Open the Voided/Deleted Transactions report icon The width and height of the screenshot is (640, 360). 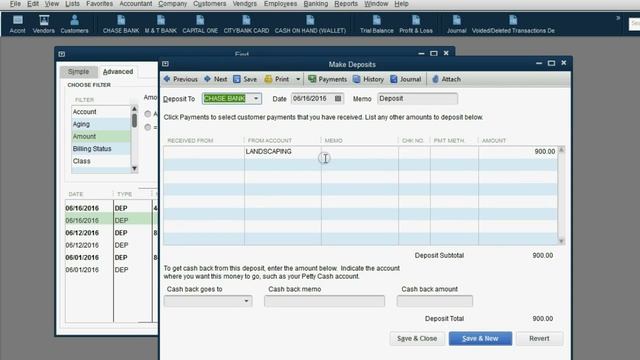tap(513, 24)
